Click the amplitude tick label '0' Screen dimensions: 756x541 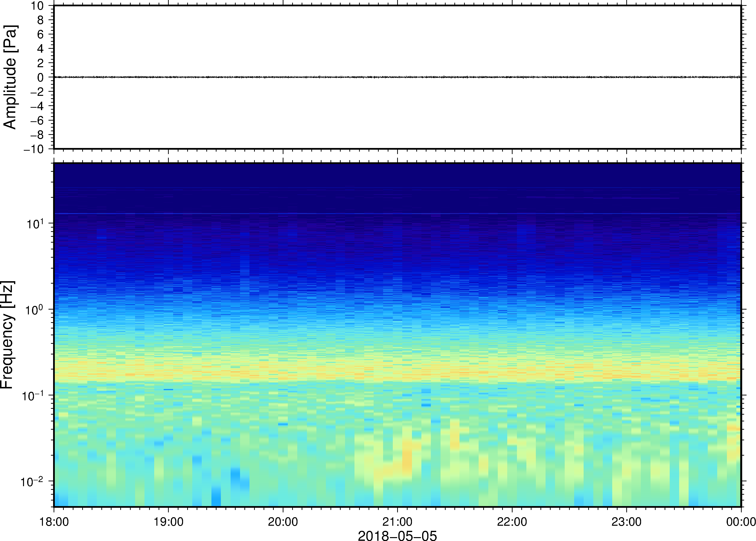(41, 77)
